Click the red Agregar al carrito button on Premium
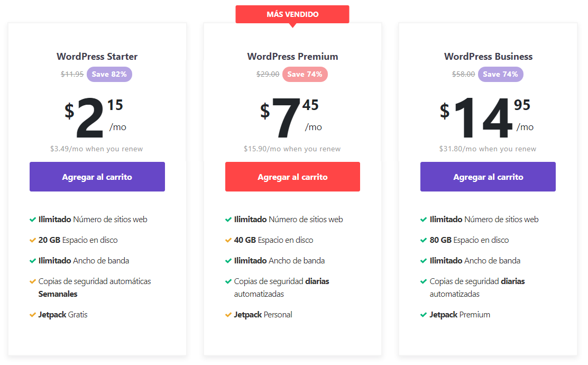Viewport: 588px width, 365px height. click(292, 176)
